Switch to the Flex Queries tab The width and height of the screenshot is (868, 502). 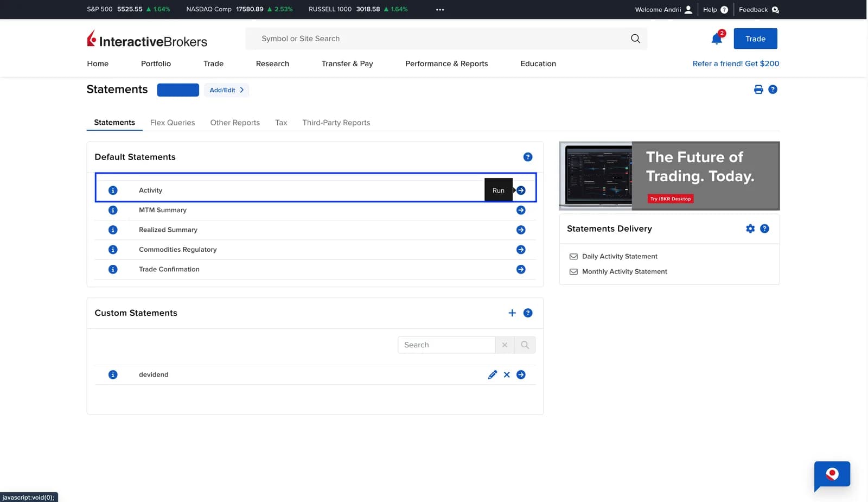coord(173,123)
